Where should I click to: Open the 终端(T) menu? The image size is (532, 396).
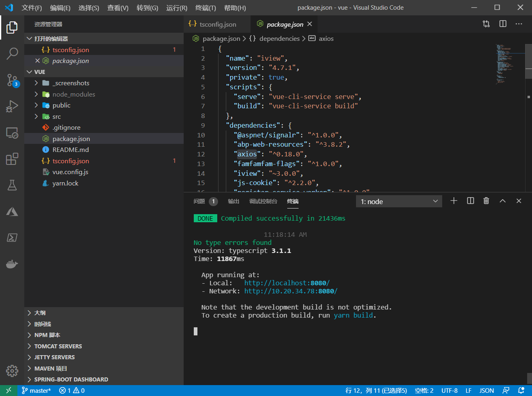206,8
